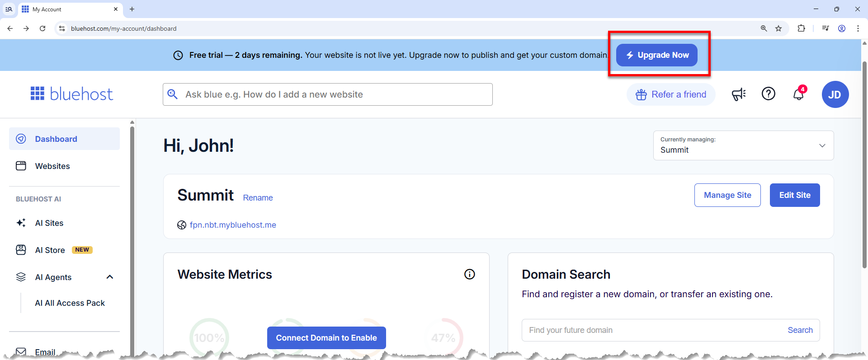Click the Rename link next to Summit
Viewport: 868px width, 360px height.
[258, 198]
